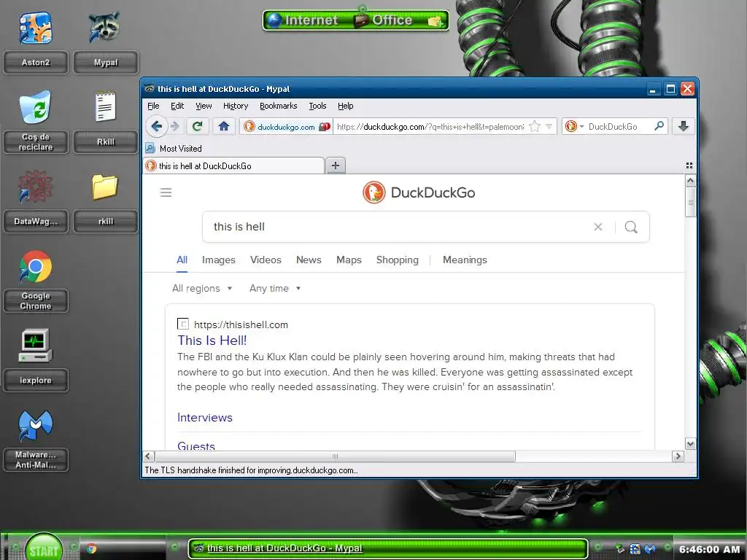Screen dimensions: 747x560
Task: Submit search with the page magnifier icon
Action: pos(631,227)
